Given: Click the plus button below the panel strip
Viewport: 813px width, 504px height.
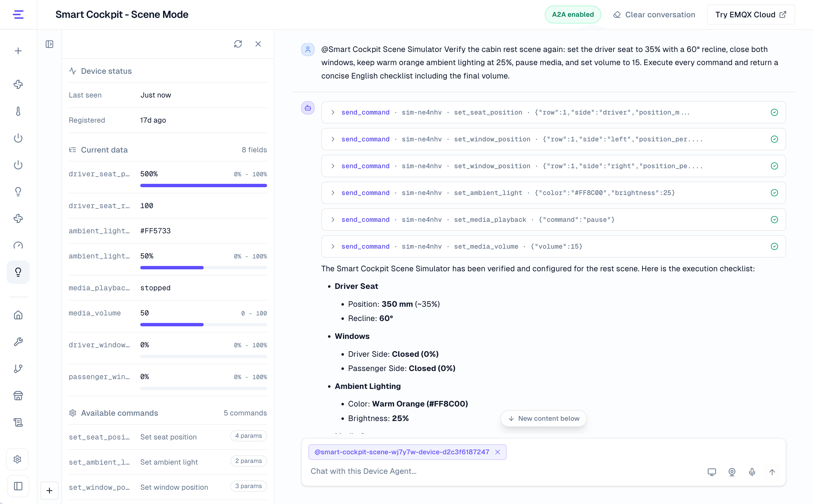Looking at the screenshot, I should tap(49, 490).
